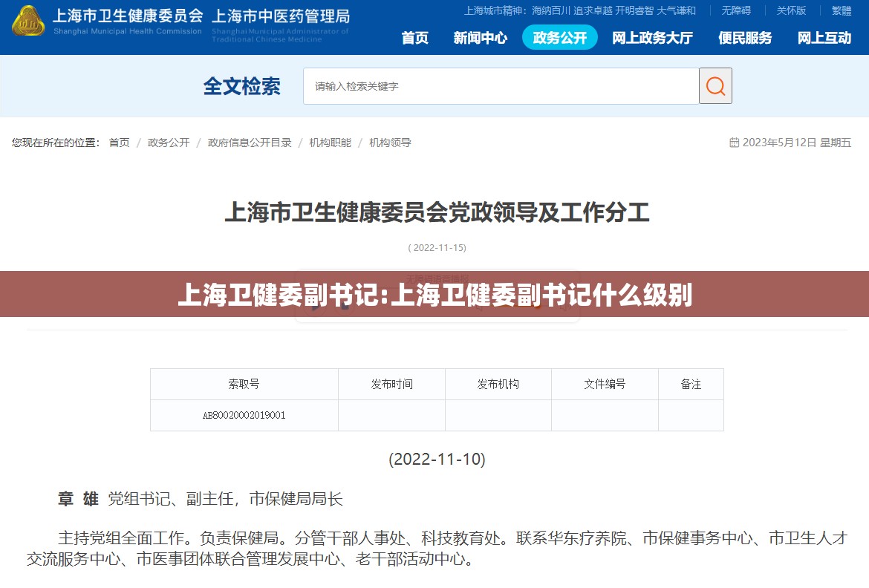Click the 上海卫健委副书记 banner overlay title
The height and width of the screenshot is (588, 869).
pos(434,295)
